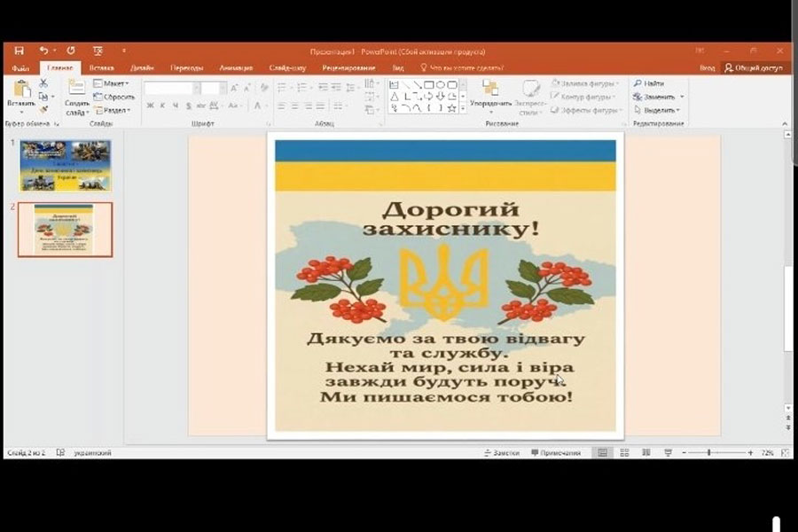Select the oval shape in shapes gallery
This screenshot has height=532, width=798.
click(x=441, y=84)
